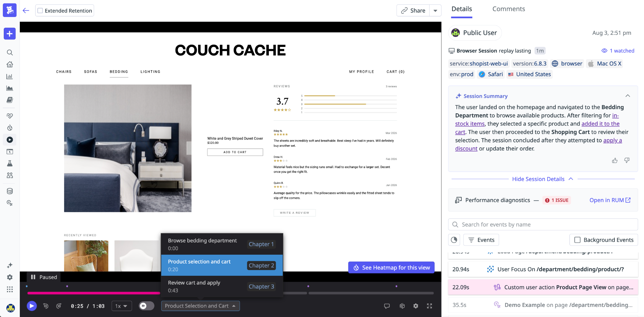This screenshot has width=644, height=317.
Task: Click the BEDDING nav item in replay
Action: (x=119, y=72)
